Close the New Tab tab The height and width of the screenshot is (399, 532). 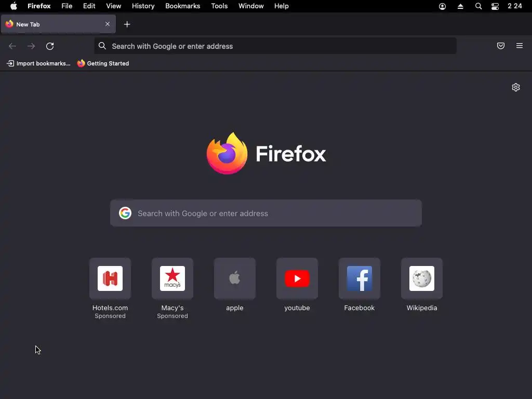tap(107, 24)
